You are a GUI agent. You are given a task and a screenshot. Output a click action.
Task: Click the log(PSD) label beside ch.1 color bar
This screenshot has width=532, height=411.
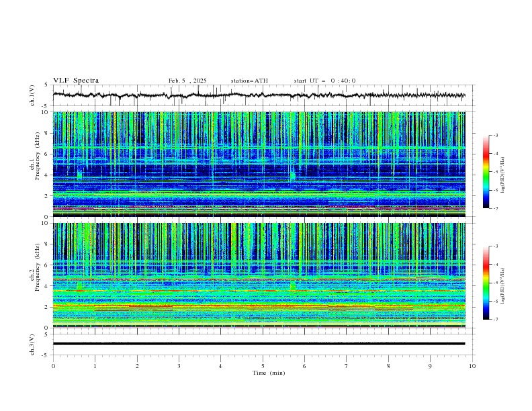503,175
